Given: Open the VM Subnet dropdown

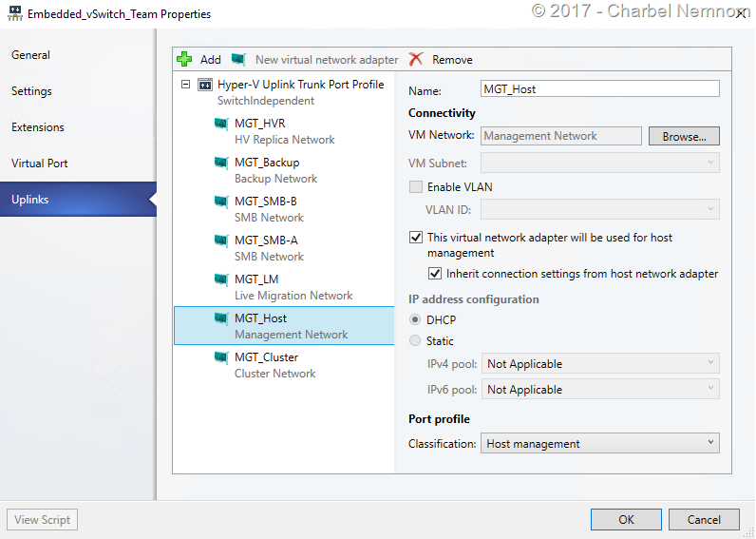Looking at the screenshot, I should [x=600, y=163].
